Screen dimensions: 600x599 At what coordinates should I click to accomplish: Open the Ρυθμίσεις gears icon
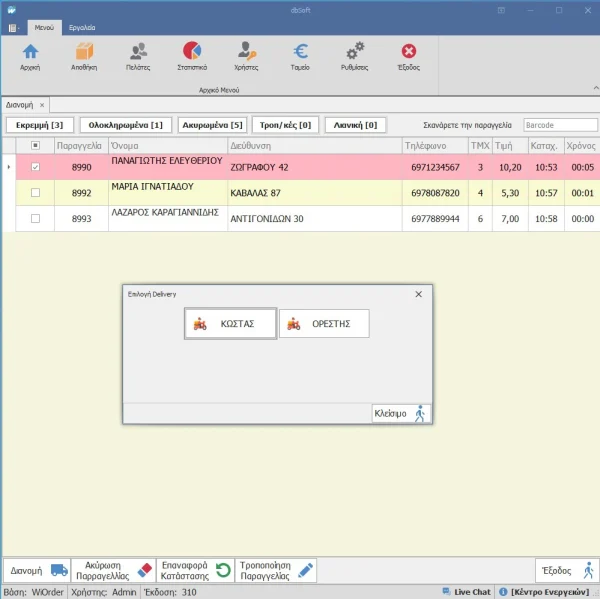coord(354,54)
